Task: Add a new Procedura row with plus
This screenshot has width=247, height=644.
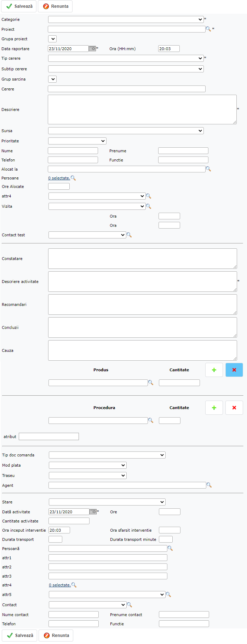Action: click(x=214, y=408)
